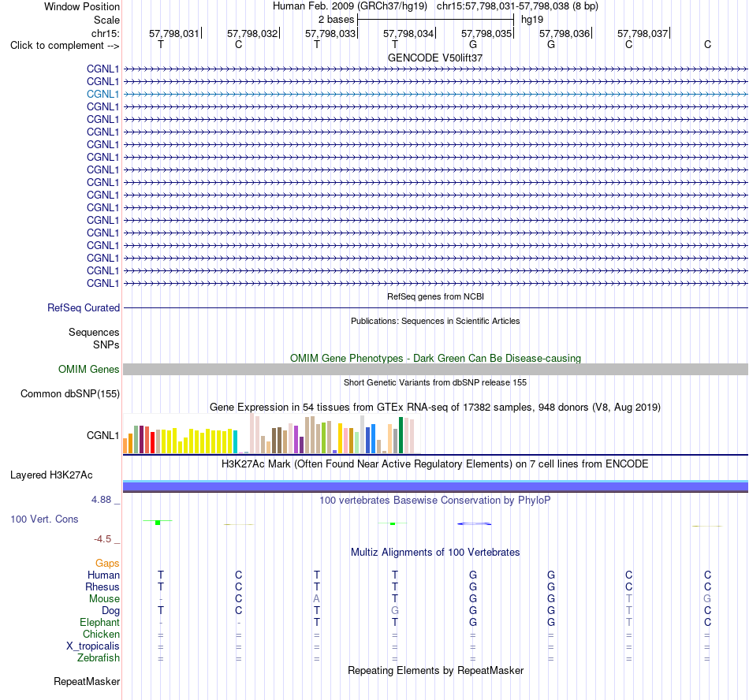Screen dimensions: 749x700
Task: Click the gray 'A' base in Mouse row
Action: (x=317, y=599)
